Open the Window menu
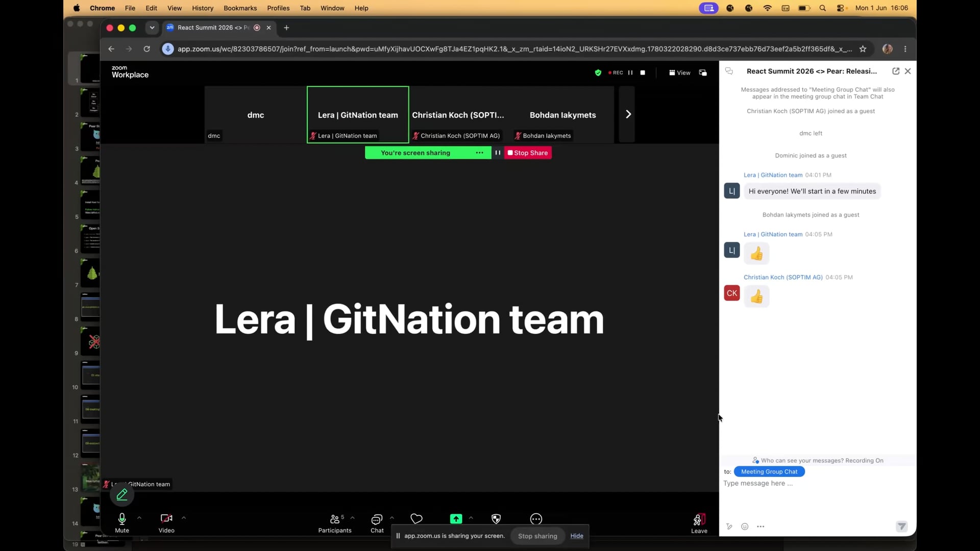980x551 pixels. point(332,8)
